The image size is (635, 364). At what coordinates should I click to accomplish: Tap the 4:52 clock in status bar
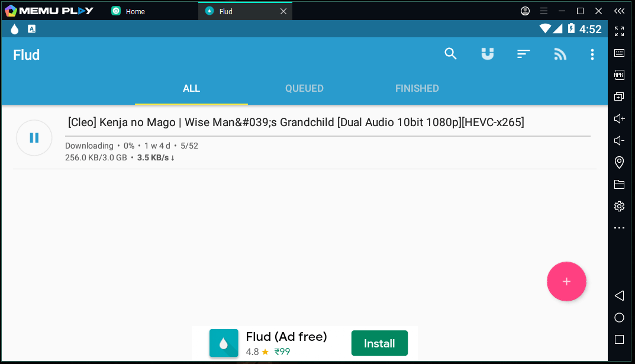pos(591,29)
